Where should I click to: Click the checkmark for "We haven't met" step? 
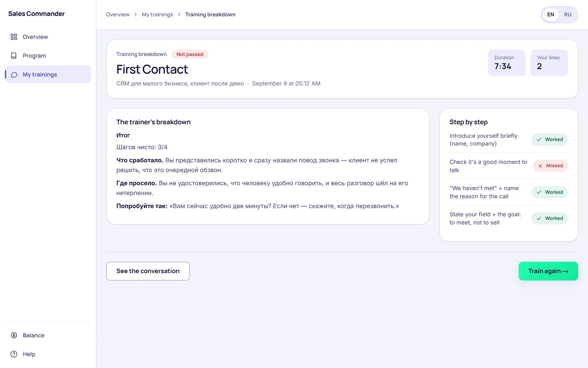[539, 192]
